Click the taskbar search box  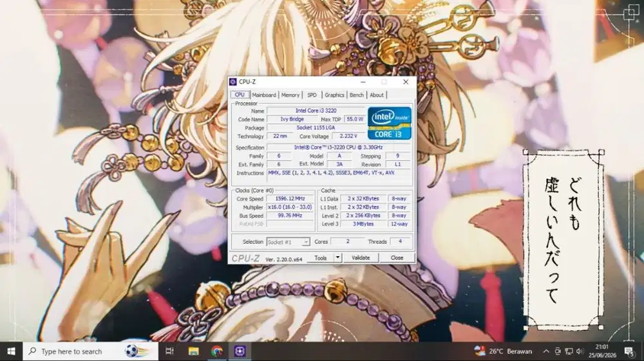coord(90,351)
